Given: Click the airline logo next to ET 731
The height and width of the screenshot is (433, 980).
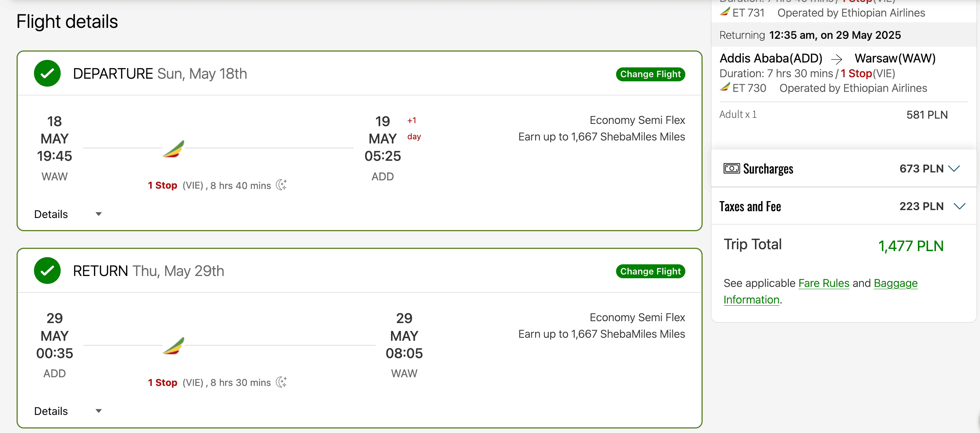Looking at the screenshot, I should click(x=725, y=12).
